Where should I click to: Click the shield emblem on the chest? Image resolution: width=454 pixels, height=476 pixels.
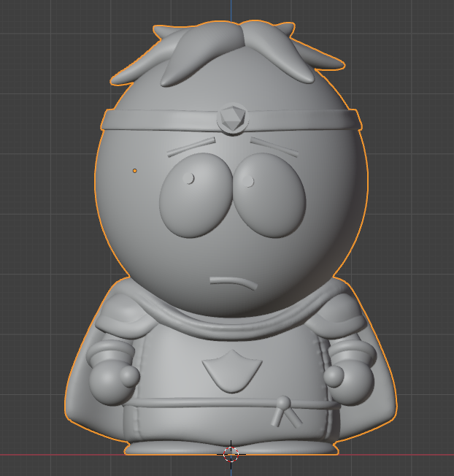coord(232,371)
